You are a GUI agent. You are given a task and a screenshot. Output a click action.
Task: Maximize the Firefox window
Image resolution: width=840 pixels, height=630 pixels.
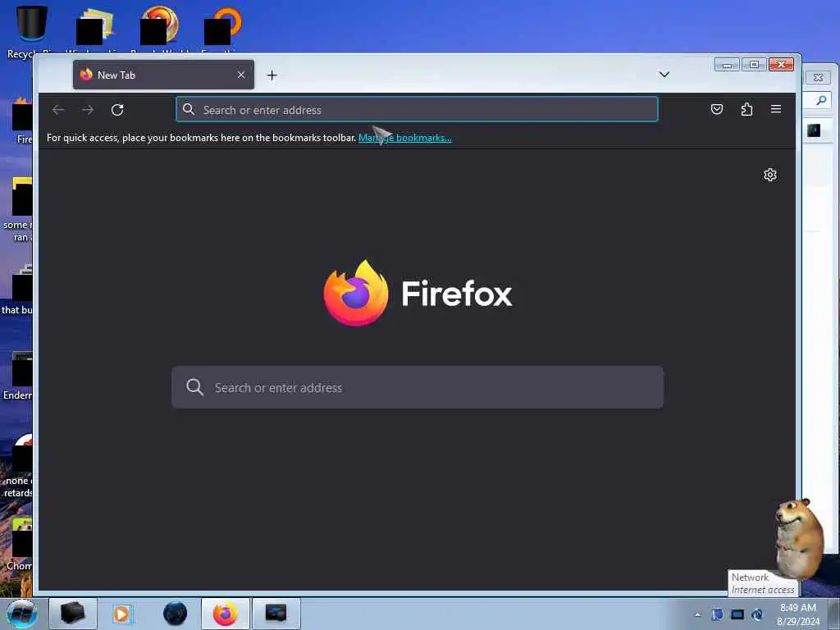click(754, 65)
